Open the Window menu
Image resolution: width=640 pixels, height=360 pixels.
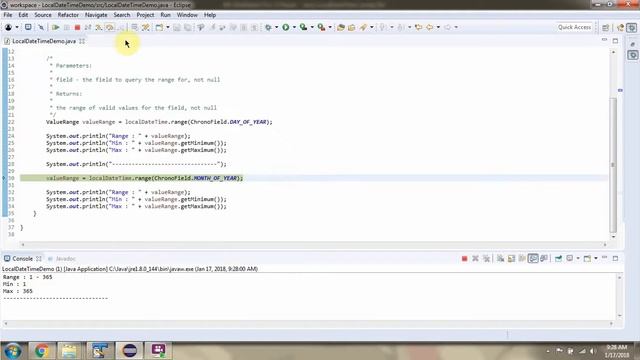pyautogui.click(x=187, y=15)
